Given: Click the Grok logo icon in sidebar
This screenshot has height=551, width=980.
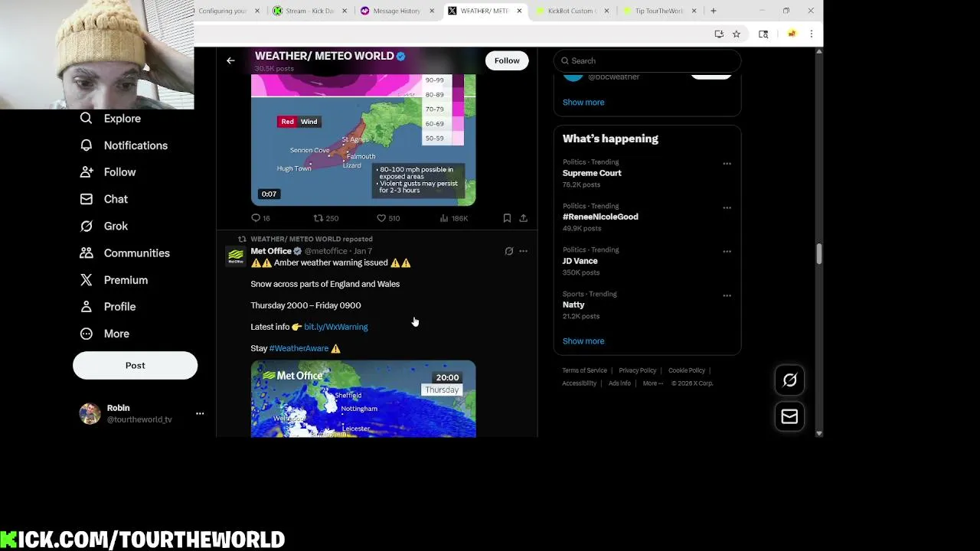Looking at the screenshot, I should (87, 226).
